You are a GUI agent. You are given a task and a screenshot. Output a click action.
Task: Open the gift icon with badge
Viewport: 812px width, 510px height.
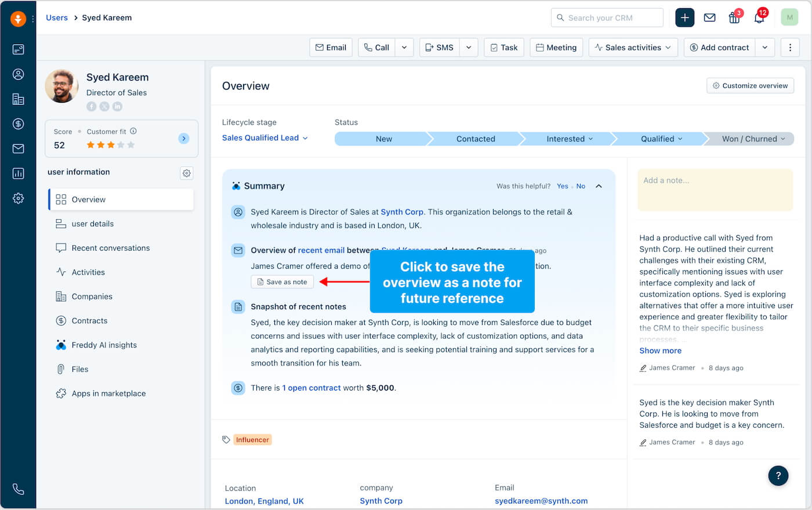tap(734, 18)
